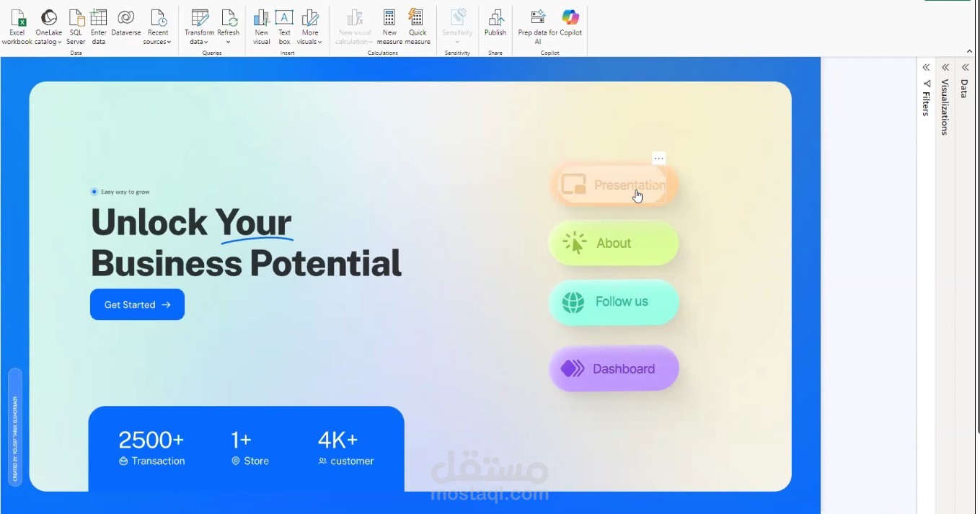Open the Data pane label

pyautogui.click(x=965, y=89)
